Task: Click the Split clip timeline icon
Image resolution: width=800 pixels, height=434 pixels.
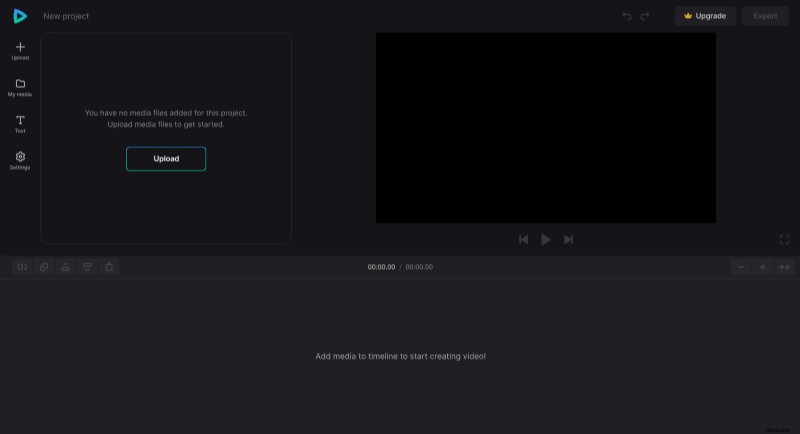Action: click(22, 267)
